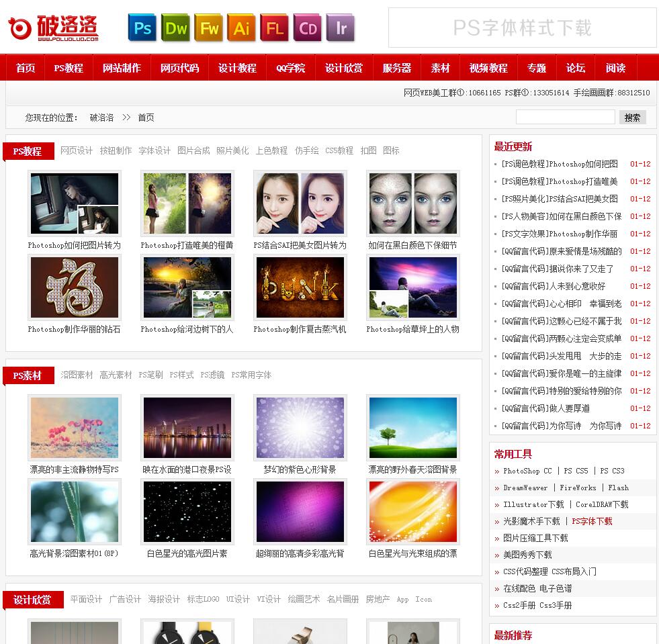The width and height of the screenshot is (659, 644).
Task: Open PS教程 in the red navigation bar
Action: pos(69,68)
